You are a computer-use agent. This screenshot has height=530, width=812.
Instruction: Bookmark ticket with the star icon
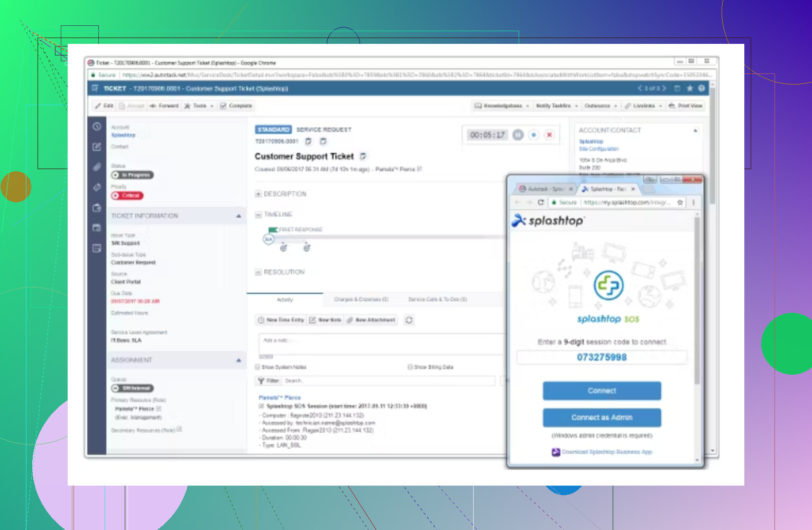point(689,89)
